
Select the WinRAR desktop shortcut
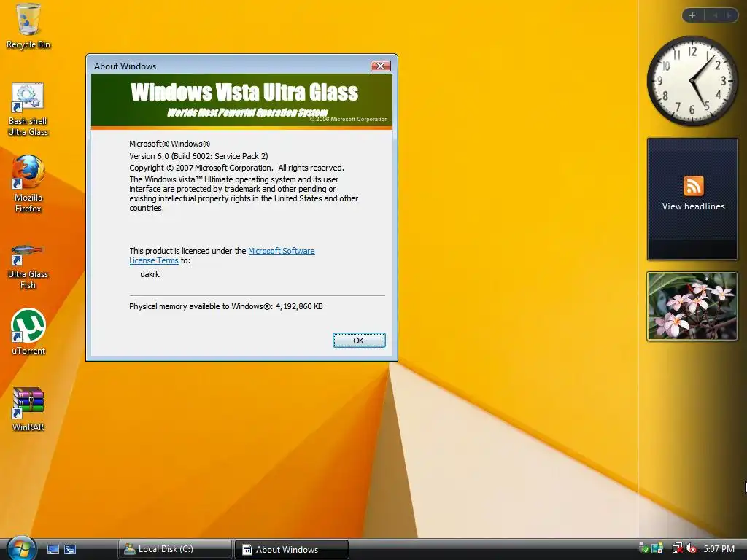point(28,410)
